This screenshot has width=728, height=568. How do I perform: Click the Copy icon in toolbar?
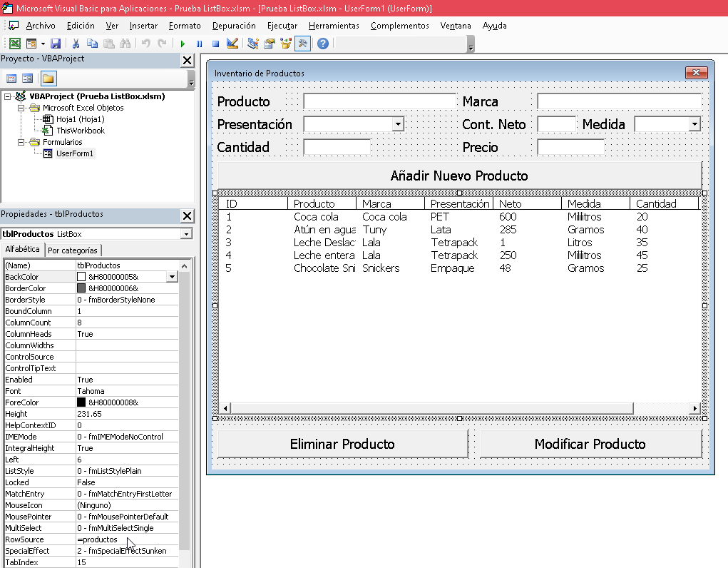click(x=93, y=44)
